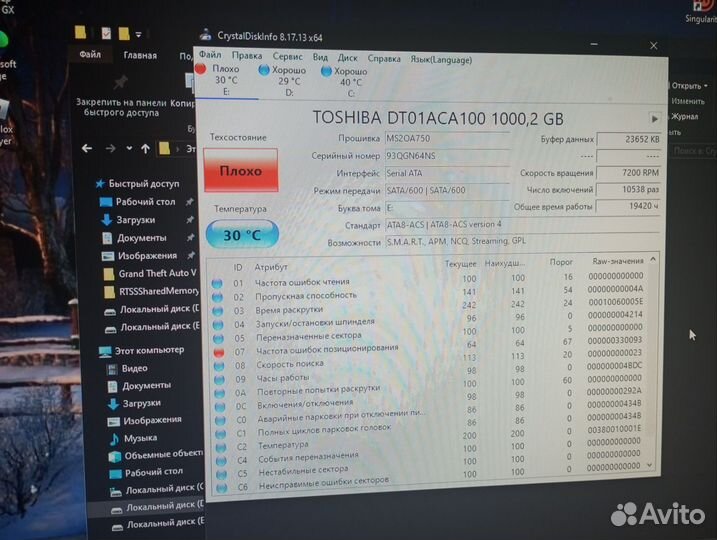Click the Буфер данных value 23652 KB
The image size is (717, 540).
click(x=629, y=139)
